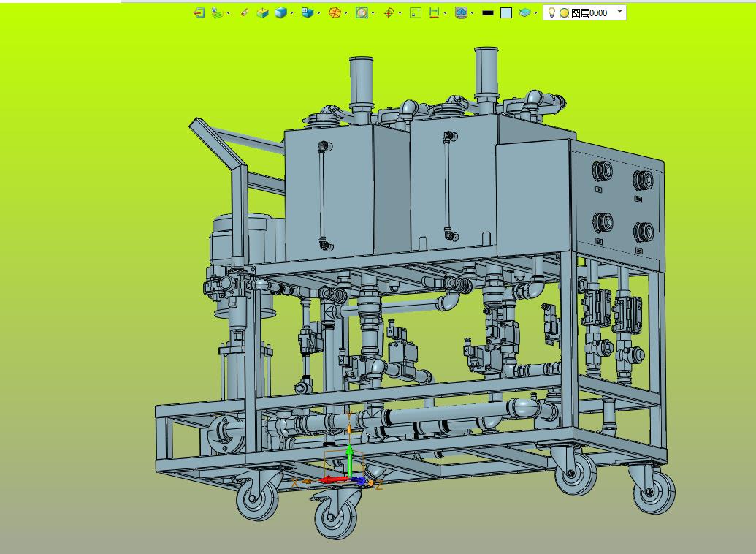
Task: Click the green Y axis arrow of triad
Action: pyautogui.click(x=350, y=461)
